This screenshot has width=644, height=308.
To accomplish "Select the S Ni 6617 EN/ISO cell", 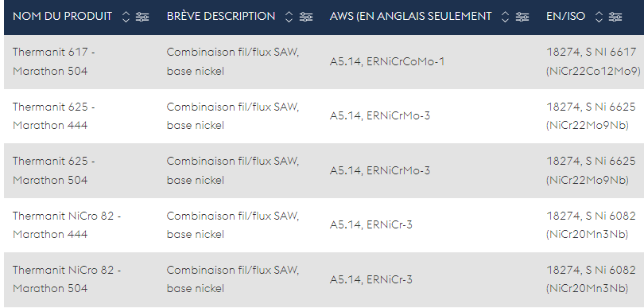I will click(x=593, y=62).
